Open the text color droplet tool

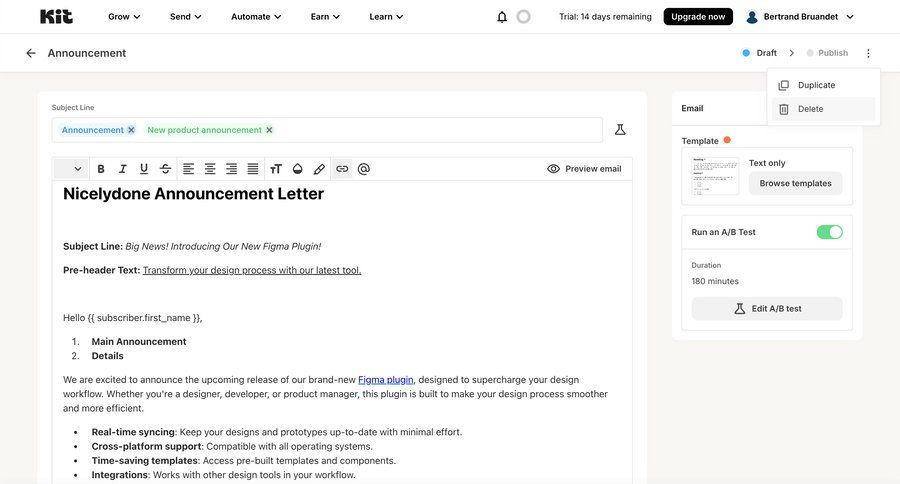(297, 169)
